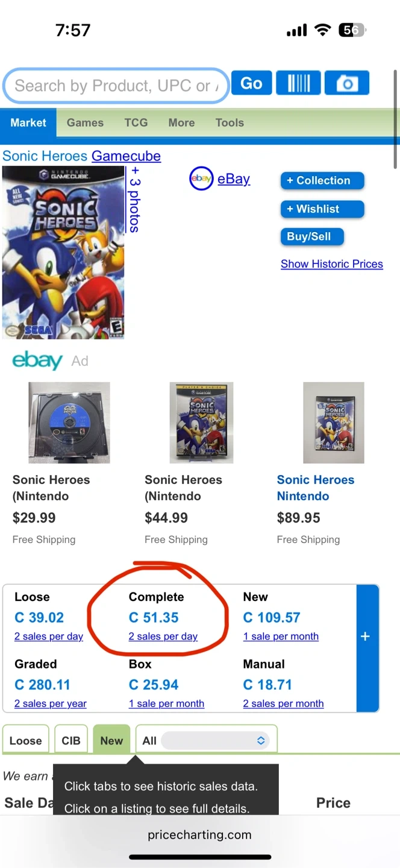Open the TCG menu tab

pyautogui.click(x=136, y=122)
